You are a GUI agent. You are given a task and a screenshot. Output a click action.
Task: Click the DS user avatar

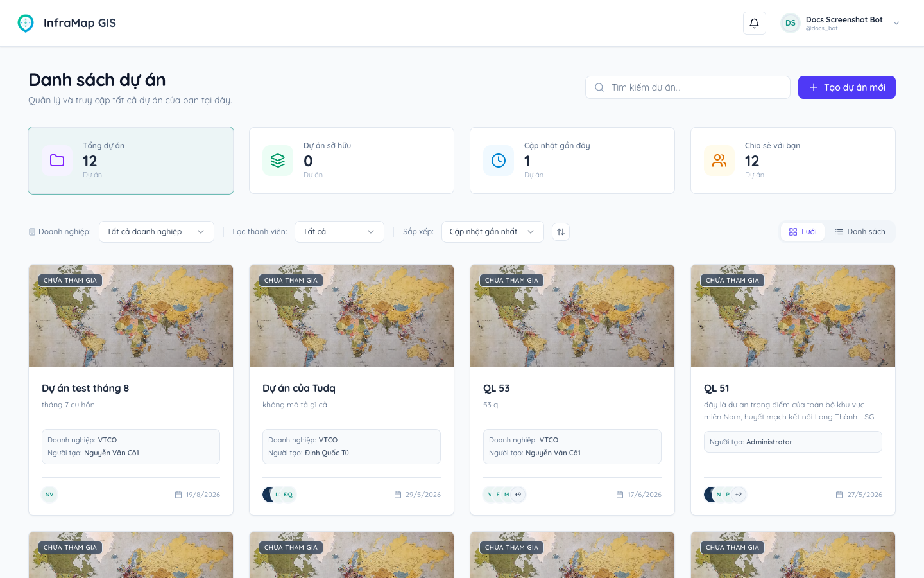pos(791,23)
